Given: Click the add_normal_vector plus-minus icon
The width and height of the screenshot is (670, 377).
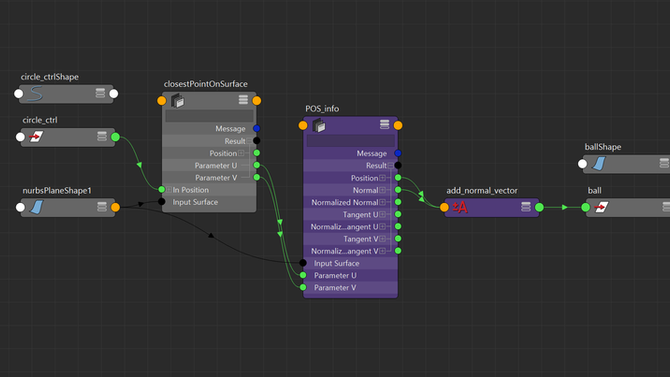Looking at the screenshot, I should (x=460, y=207).
